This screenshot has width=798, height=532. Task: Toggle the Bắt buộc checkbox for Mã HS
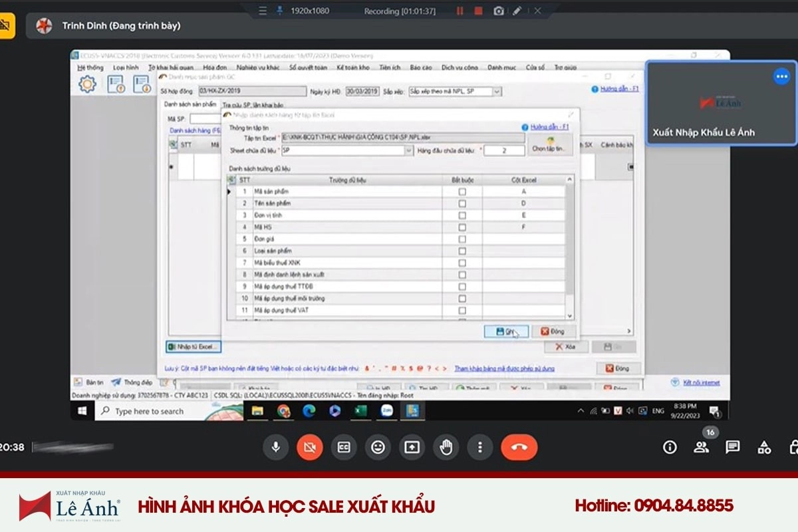pyautogui.click(x=462, y=227)
